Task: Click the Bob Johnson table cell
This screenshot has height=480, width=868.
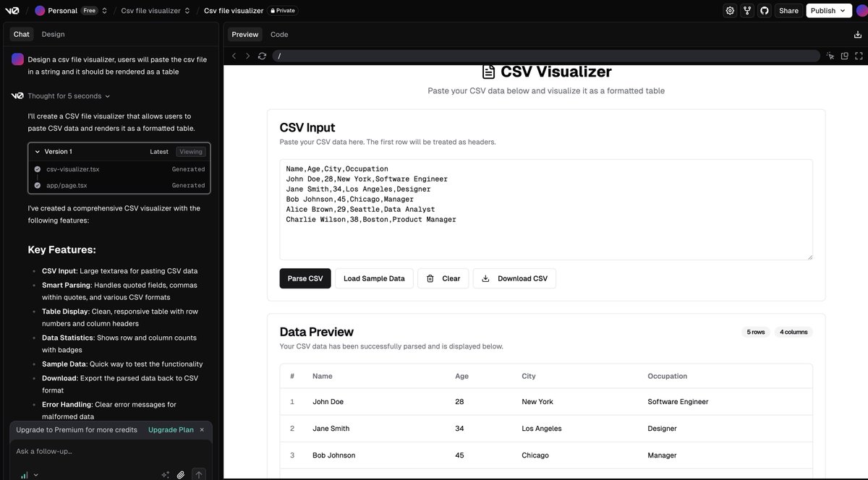Action: [x=334, y=455]
